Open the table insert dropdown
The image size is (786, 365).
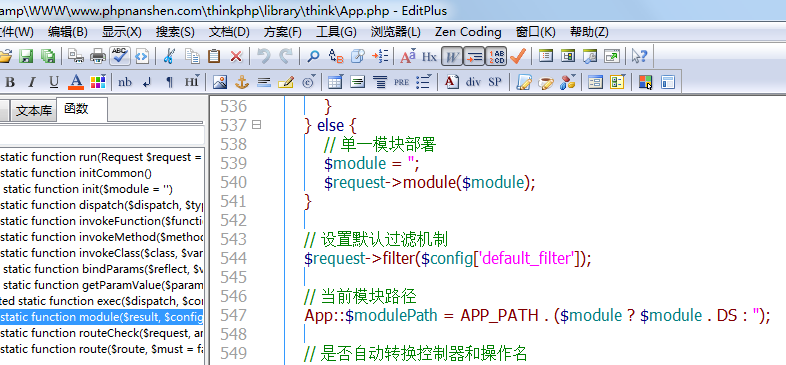[335, 82]
